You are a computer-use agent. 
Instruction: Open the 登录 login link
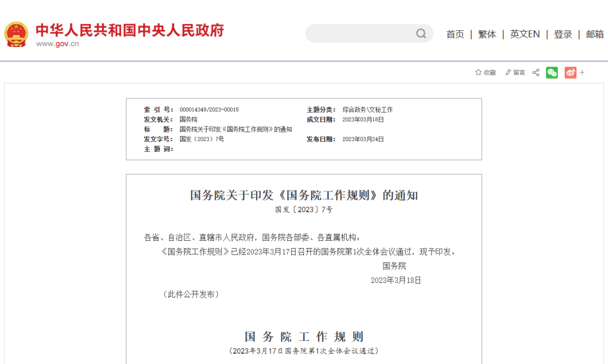(x=563, y=34)
